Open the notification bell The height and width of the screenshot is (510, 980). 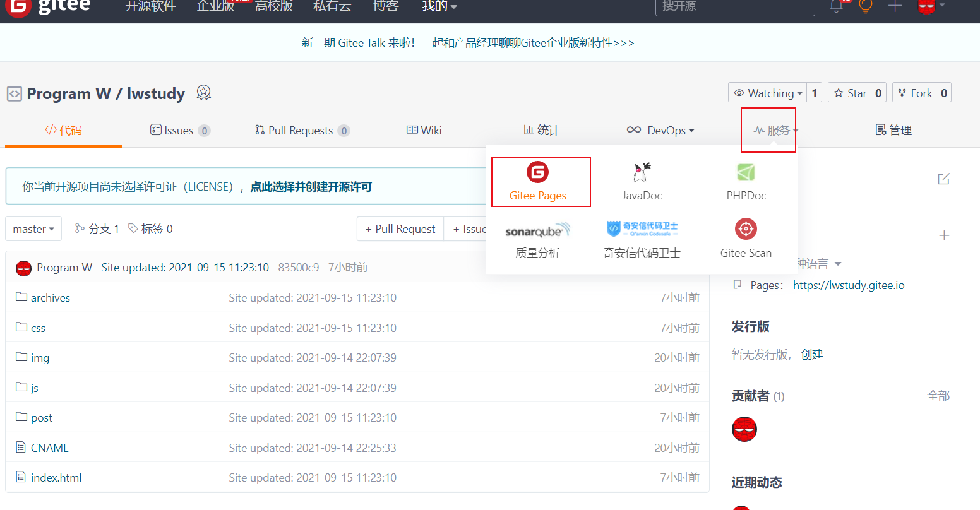[x=836, y=6]
